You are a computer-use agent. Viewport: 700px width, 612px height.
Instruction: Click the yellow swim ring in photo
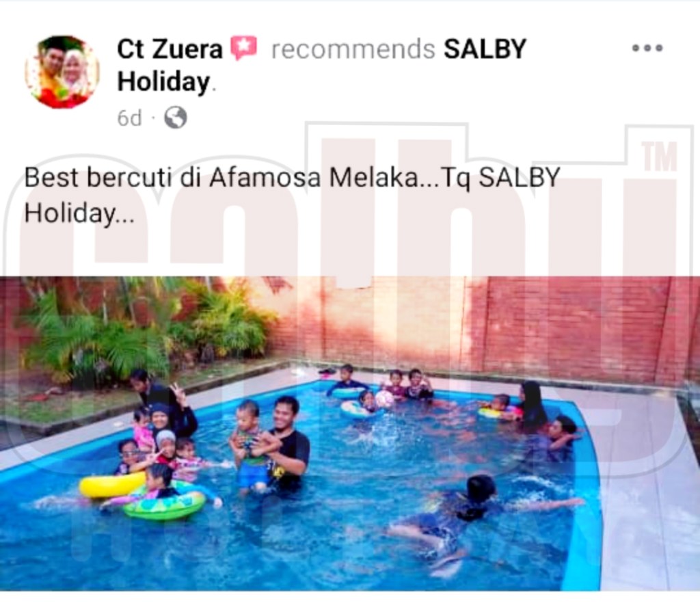pyautogui.click(x=113, y=485)
